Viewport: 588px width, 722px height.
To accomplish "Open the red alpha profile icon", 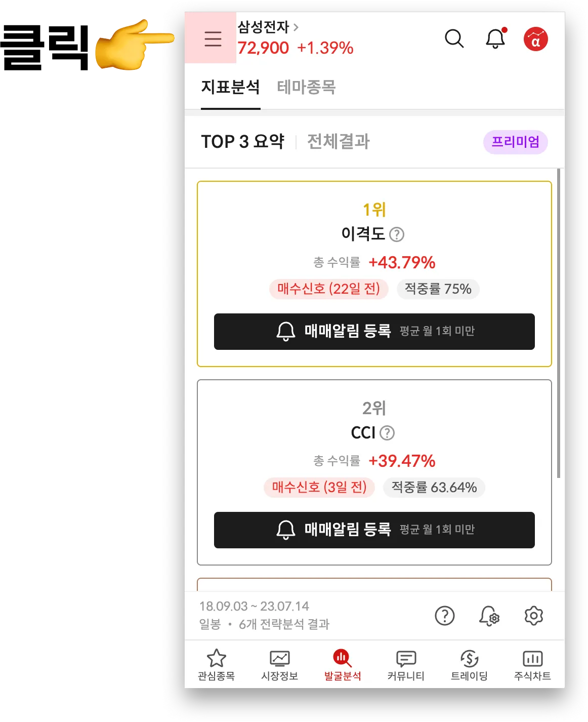I will pyautogui.click(x=535, y=39).
